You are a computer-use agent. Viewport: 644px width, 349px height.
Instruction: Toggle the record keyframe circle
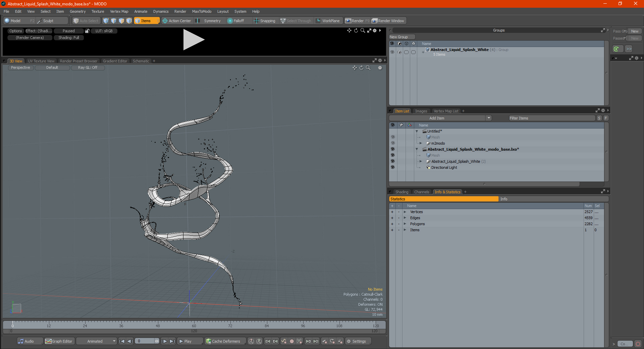(292, 341)
